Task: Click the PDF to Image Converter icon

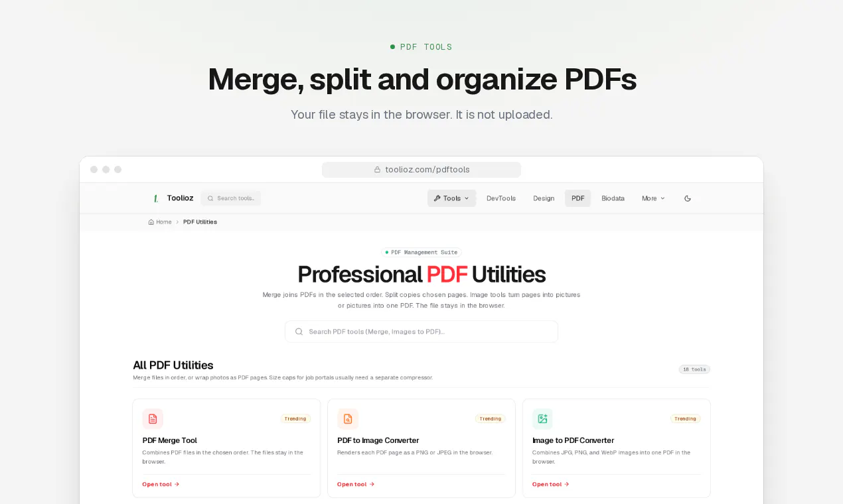Action: pyautogui.click(x=348, y=418)
